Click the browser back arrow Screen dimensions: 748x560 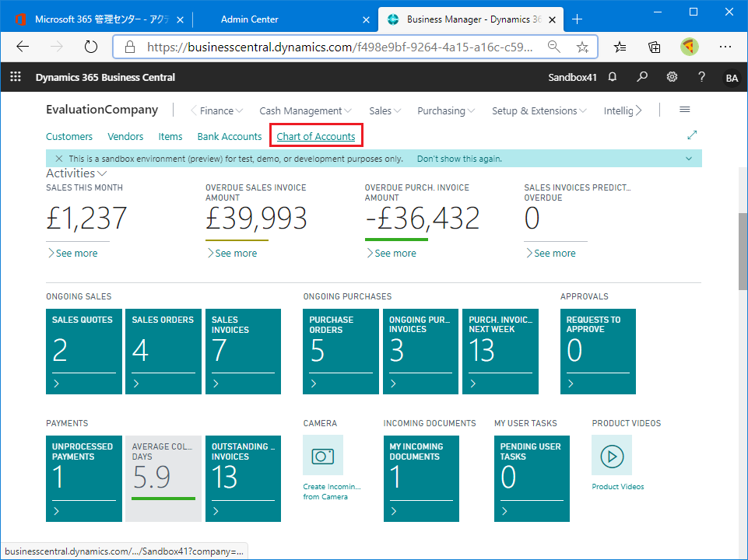coord(23,47)
